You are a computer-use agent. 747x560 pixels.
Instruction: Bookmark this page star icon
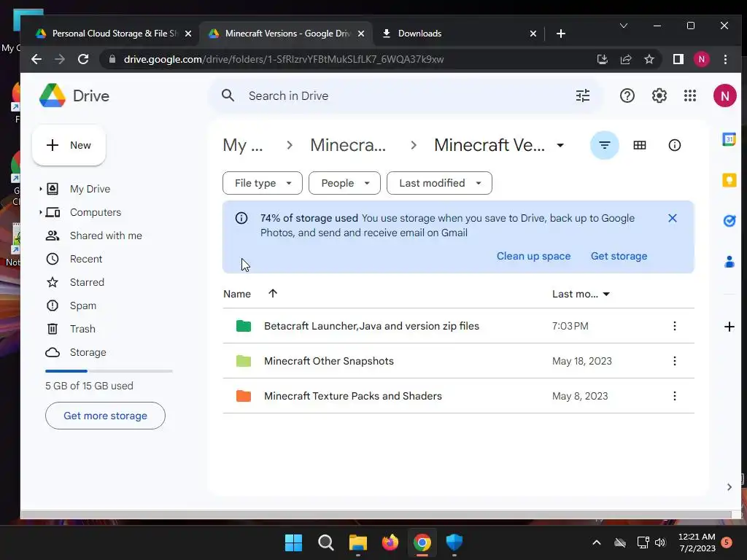(649, 60)
